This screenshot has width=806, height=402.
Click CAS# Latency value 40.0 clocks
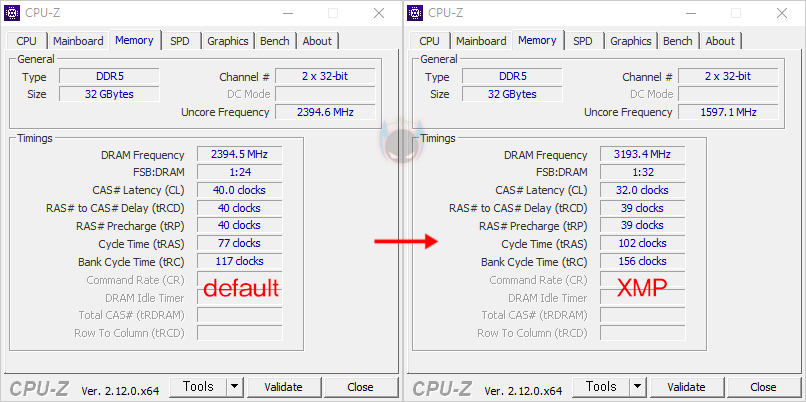[240, 190]
